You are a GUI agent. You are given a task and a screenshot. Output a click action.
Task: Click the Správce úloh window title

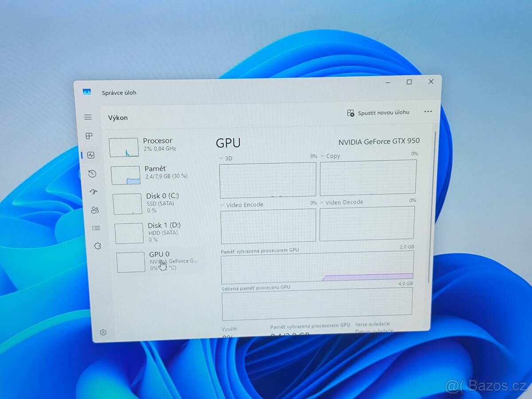point(119,93)
